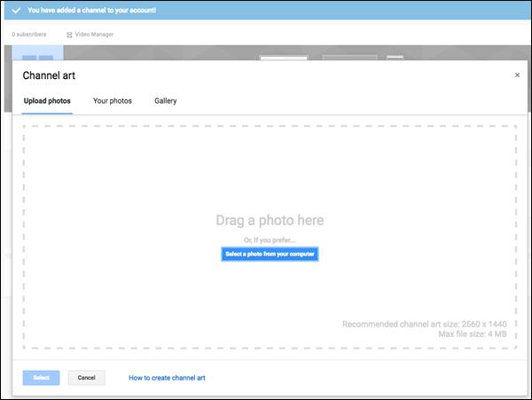This screenshot has width=532, height=400.
Task: Click the channel-added notification message text
Action: (91, 11)
